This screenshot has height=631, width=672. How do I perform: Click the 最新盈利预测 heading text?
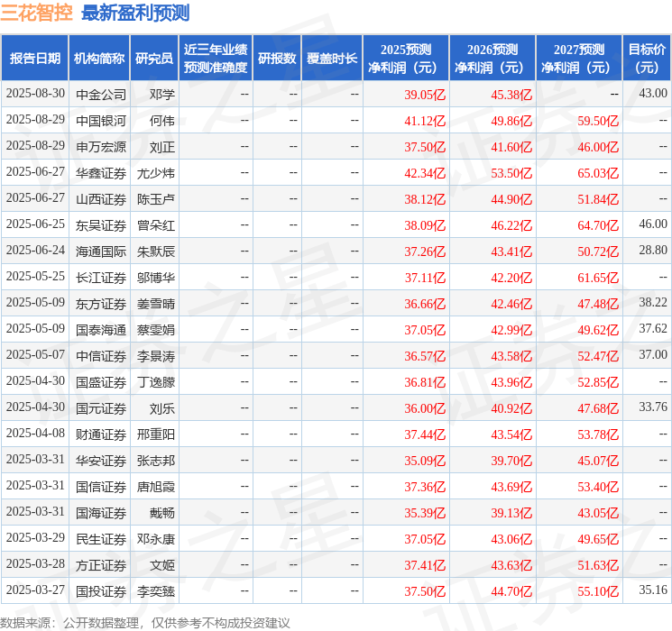[x=135, y=13]
